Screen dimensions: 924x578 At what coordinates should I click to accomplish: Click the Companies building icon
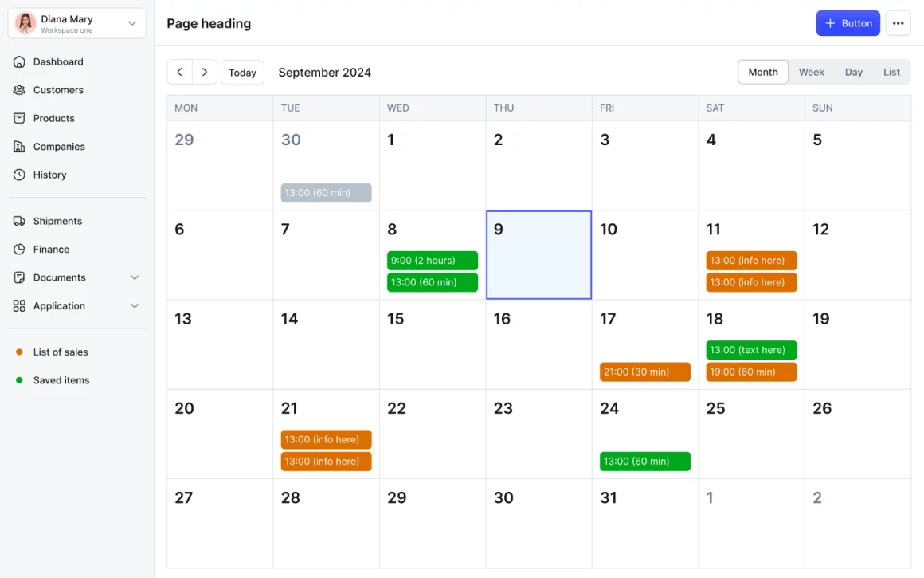(20, 147)
